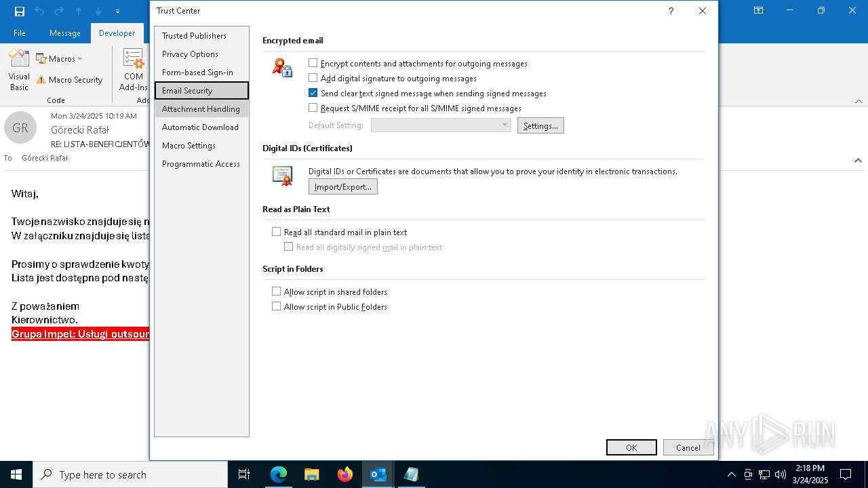Uncheck Send clear text signed message option
Screen dimensions: 868x488
(x=313, y=93)
